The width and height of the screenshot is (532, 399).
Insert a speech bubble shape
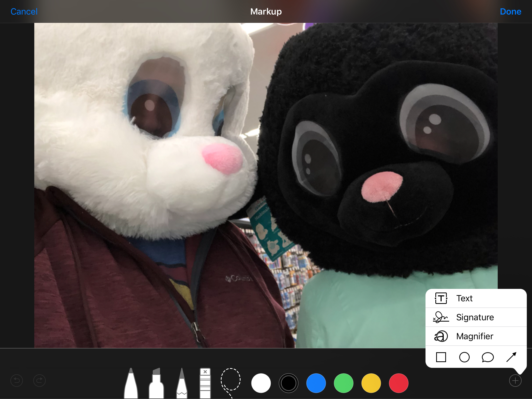coord(488,357)
